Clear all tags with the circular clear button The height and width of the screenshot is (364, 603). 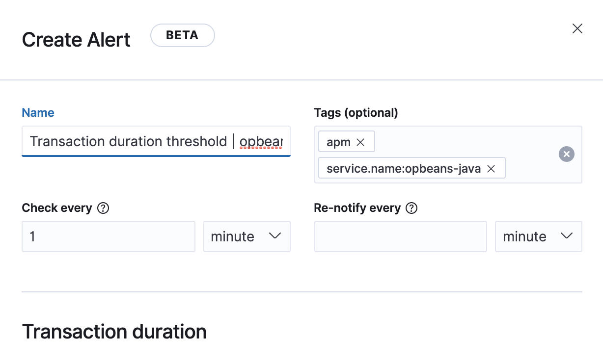[x=567, y=154]
